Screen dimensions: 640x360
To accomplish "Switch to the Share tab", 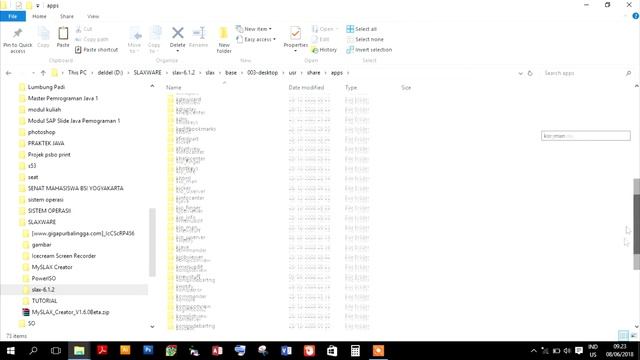I will click(x=67, y=16).
